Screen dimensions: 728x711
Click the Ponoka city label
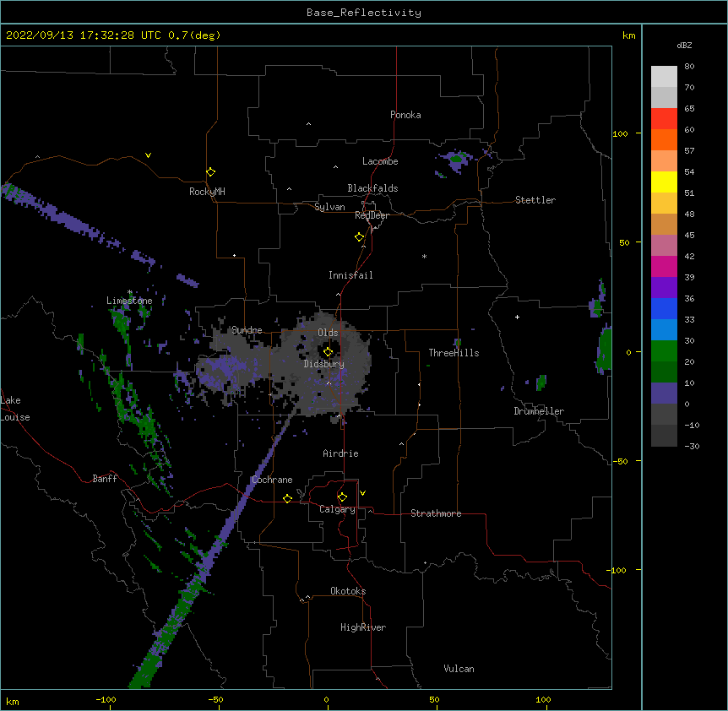point(405,115)
